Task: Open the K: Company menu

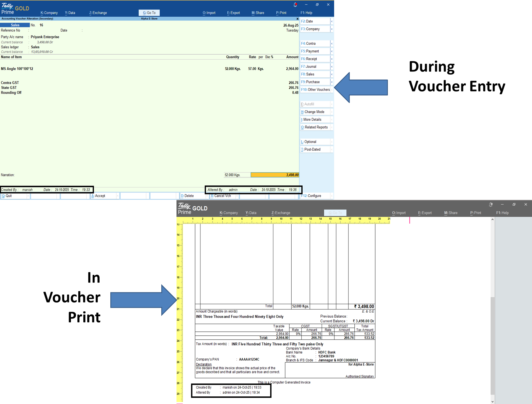Action: click(x=49, y=13)
